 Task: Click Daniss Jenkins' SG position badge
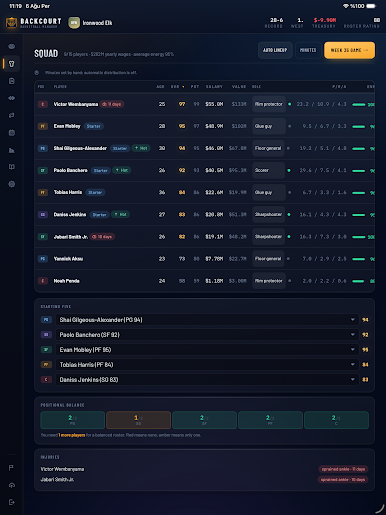click(x=43, y=215)
